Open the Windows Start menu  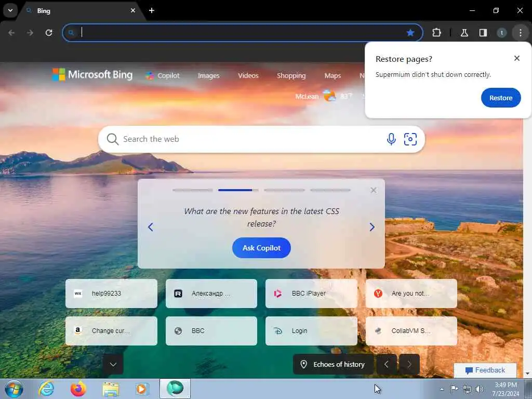pyautogui.click(x=14, y=389)
